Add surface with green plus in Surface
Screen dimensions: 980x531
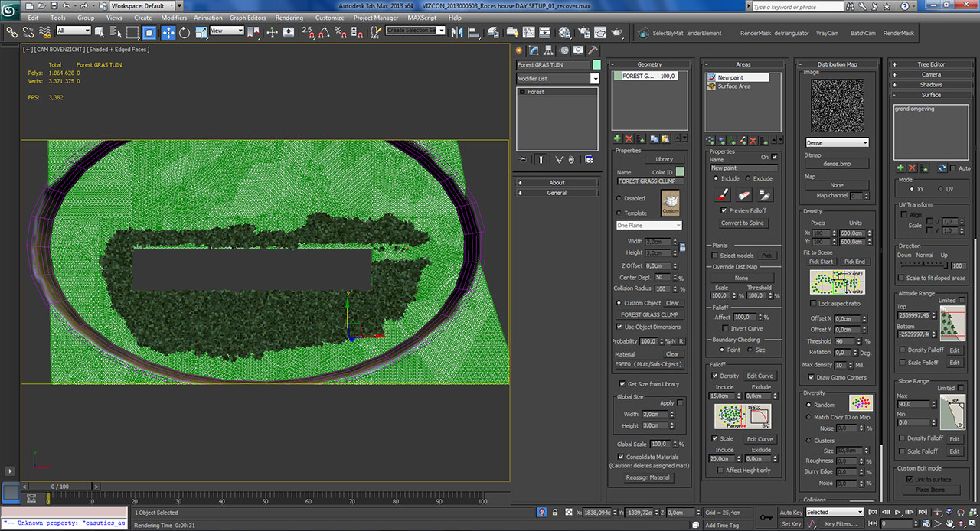coord(900,168)
